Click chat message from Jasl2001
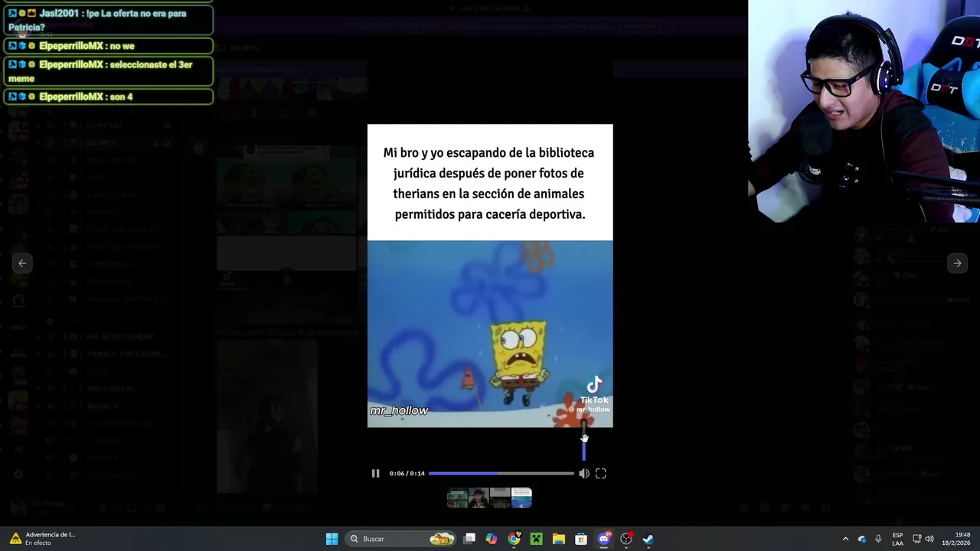980x551 pixels. pyautogui.click(x=108, y=20)
